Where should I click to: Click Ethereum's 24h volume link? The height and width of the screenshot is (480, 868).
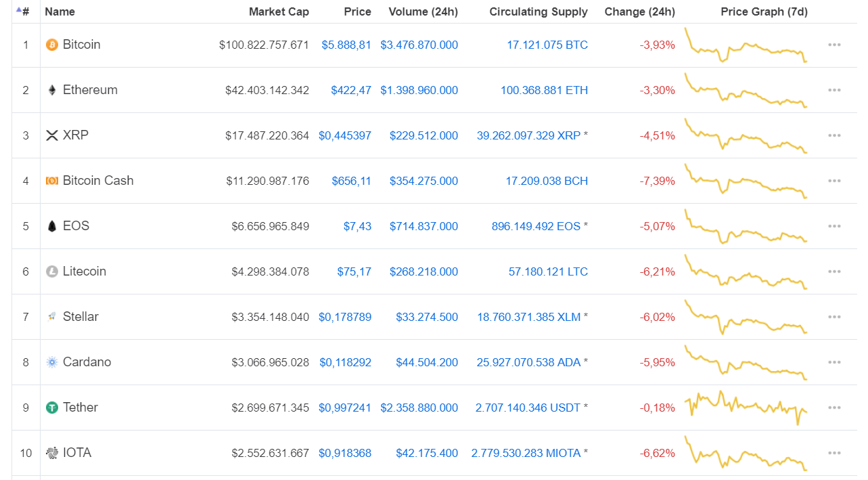point(419,89)
